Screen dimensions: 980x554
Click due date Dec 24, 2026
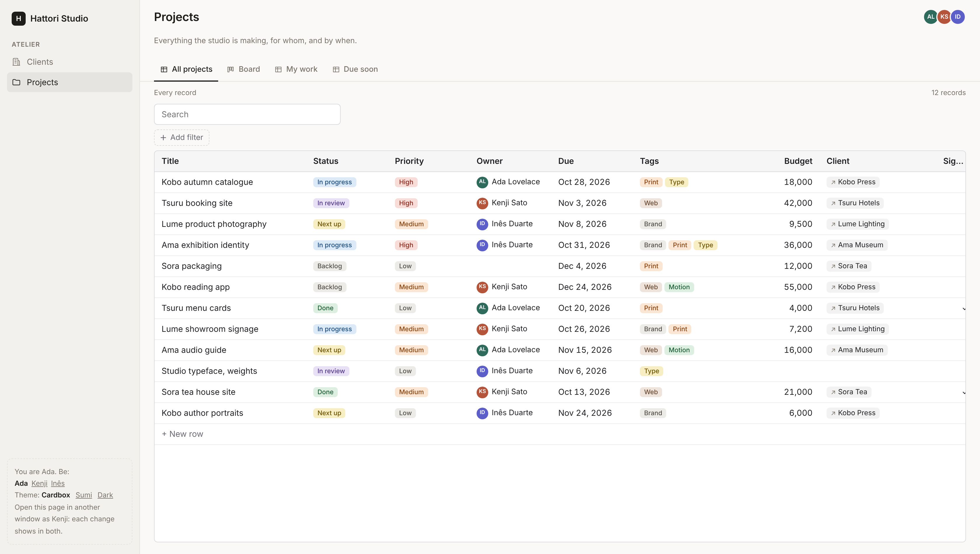click(584, 287)
